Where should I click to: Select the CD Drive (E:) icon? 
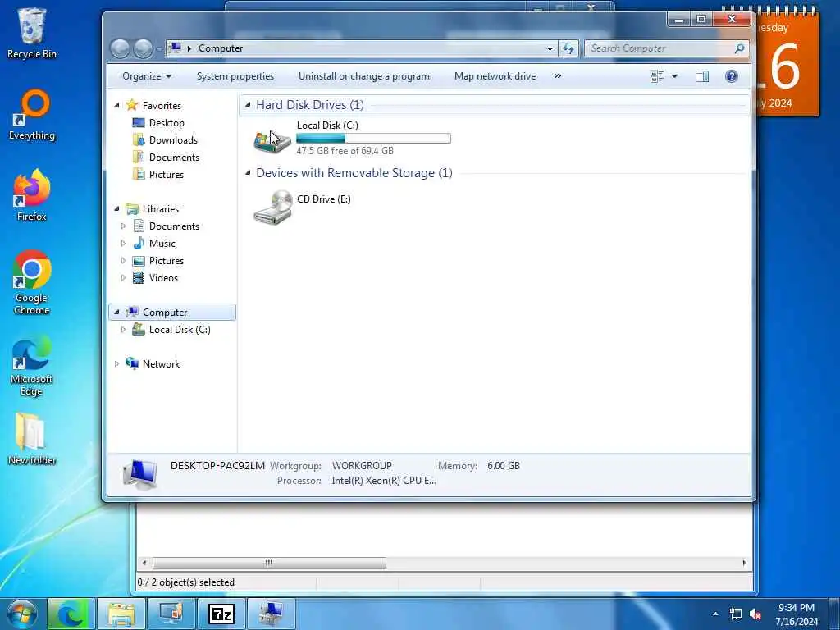tap(272, 208)
